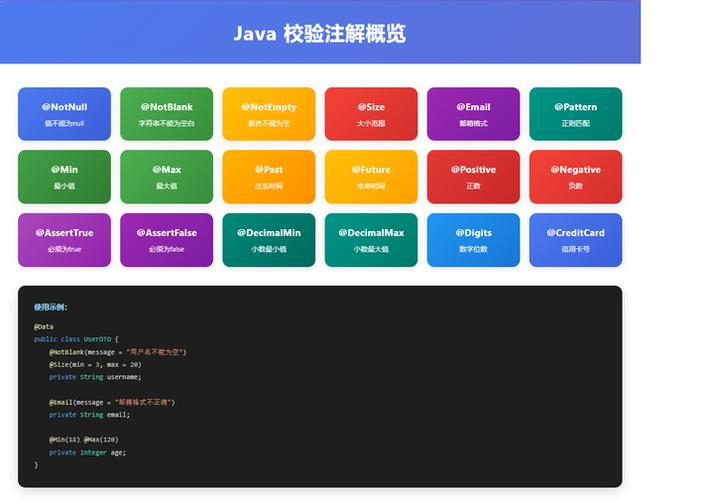Click the @Negative card

click(x=576, y=177)
